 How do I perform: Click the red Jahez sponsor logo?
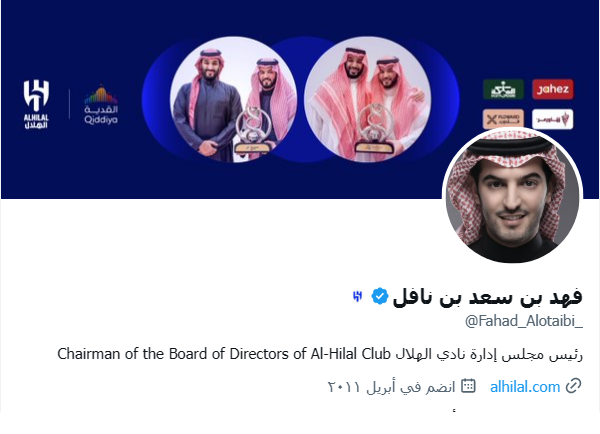click(553, 89)
